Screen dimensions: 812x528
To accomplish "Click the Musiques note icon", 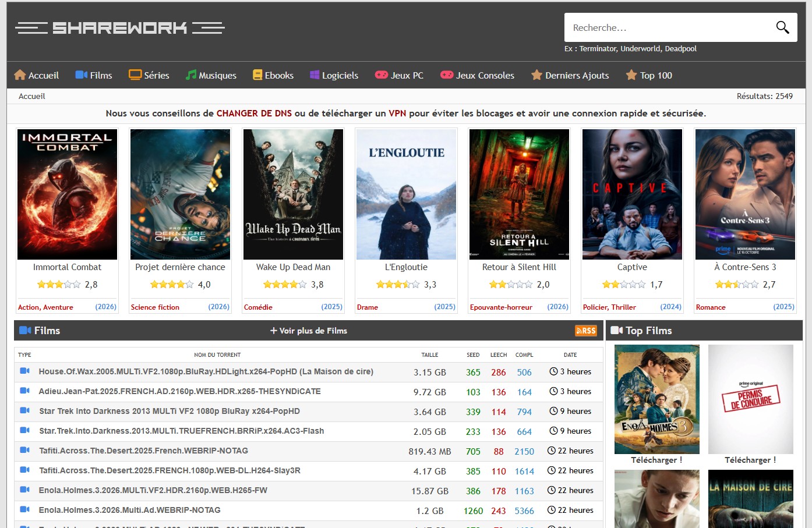I will point(191,75).
